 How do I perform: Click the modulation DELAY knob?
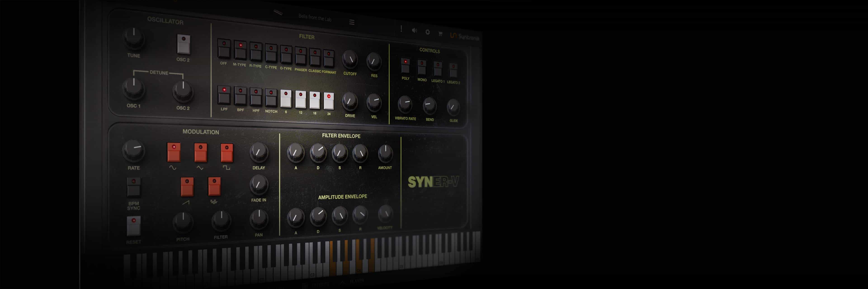(x=259, y=153)
